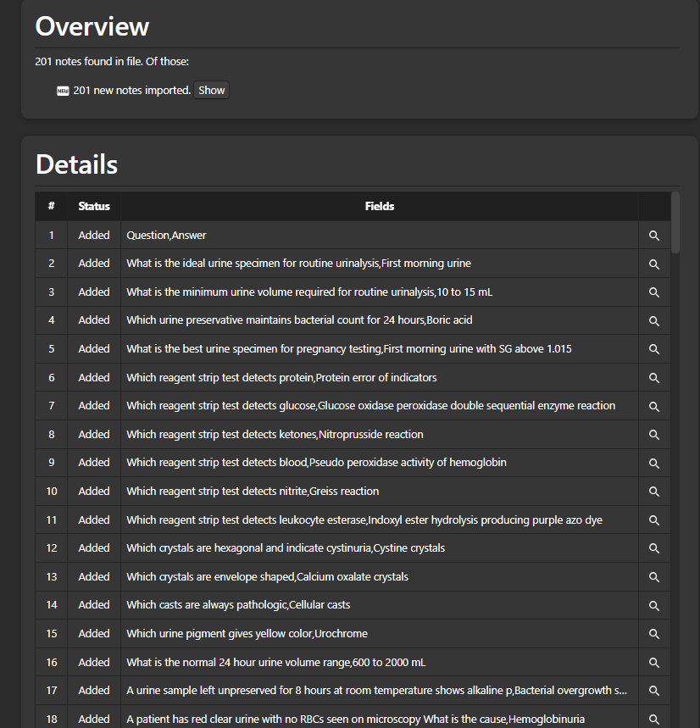
Task: Click magnifier icon for Hemoglobinuria row
Action: [653, 719]
